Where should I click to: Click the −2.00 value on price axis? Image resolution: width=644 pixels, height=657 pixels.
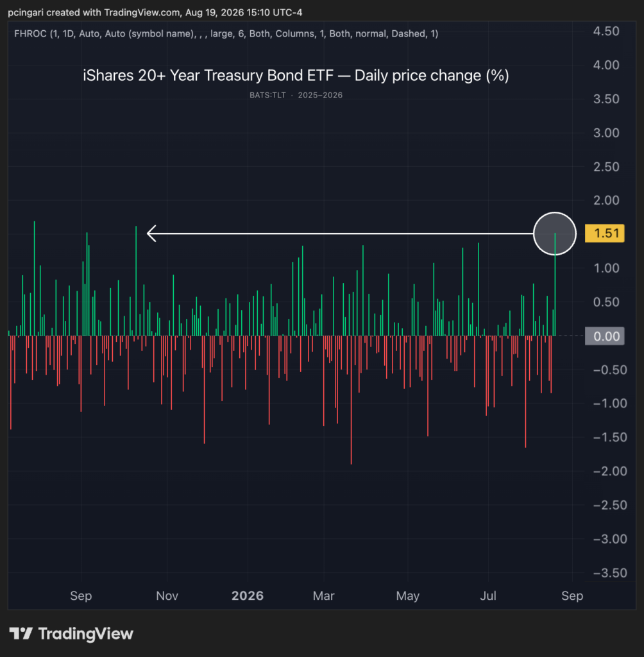609,472
